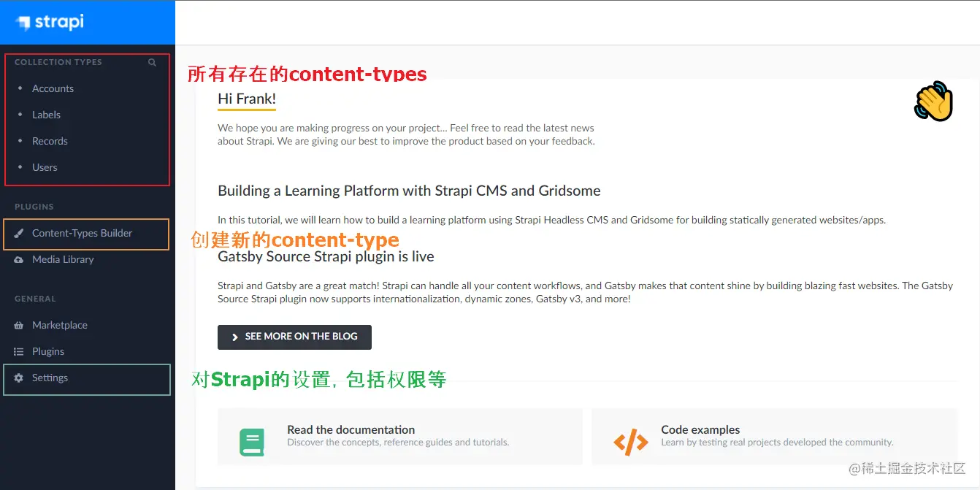The width and height of the screenshot is (980, 490).
Task: Open the Records collection type
Action: (50, 141)
